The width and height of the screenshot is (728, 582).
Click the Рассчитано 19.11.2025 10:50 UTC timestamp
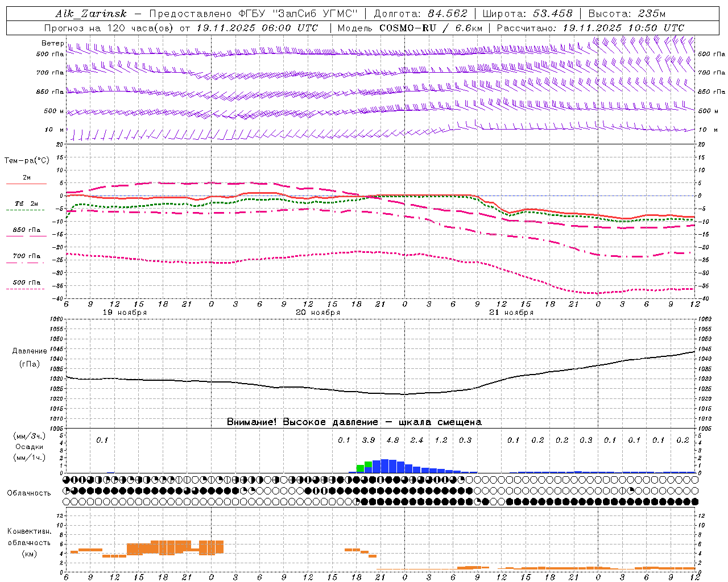[x=590, y=28]
